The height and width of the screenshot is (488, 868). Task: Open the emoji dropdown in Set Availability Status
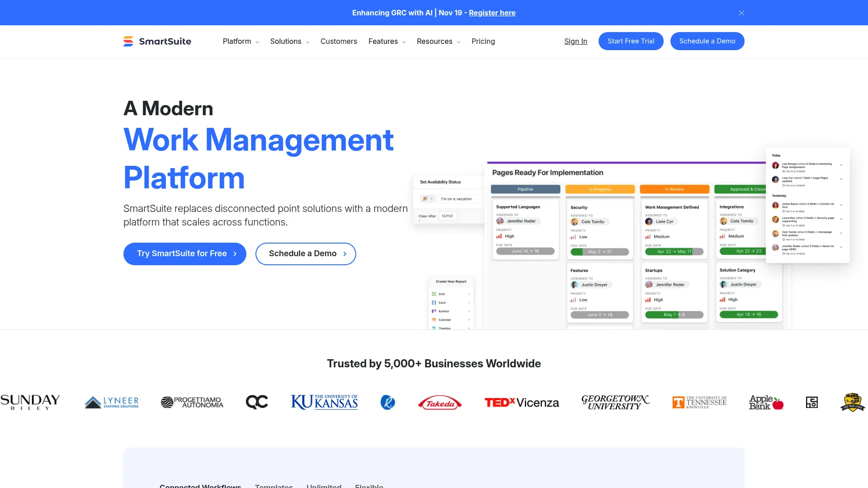pos(432,199)
